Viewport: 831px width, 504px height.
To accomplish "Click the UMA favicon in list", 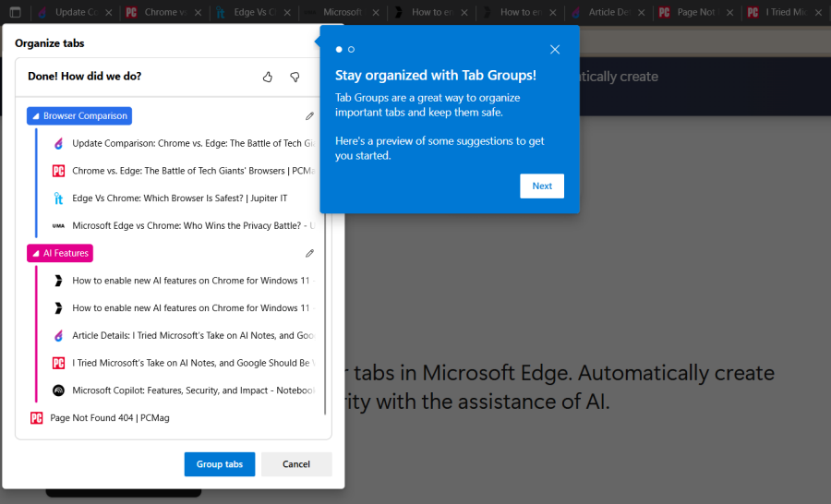I will pyautogui.click(x=58, y=226).
